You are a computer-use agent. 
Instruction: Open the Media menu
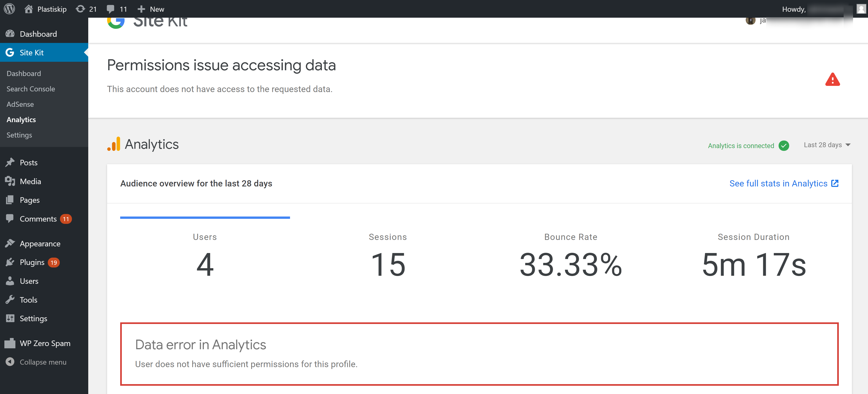pos(44,181)
